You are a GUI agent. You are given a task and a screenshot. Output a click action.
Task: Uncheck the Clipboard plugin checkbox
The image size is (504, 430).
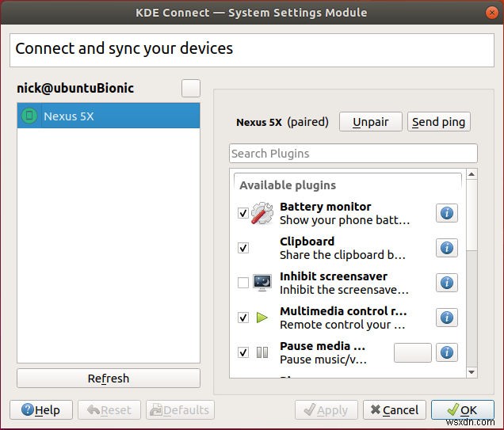[243, 248]
